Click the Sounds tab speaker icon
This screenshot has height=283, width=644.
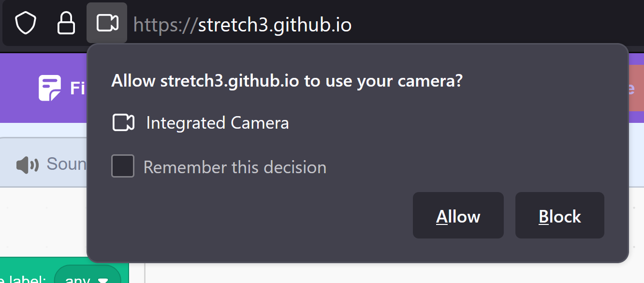[x=27, y=165]
